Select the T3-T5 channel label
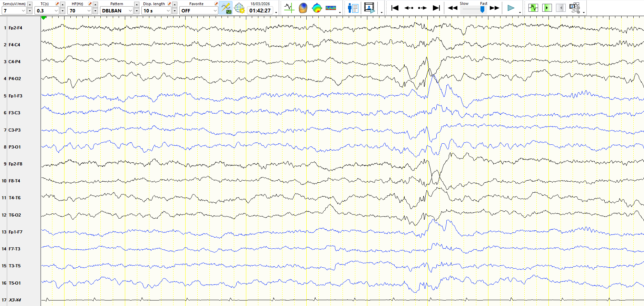 (14, 266)
